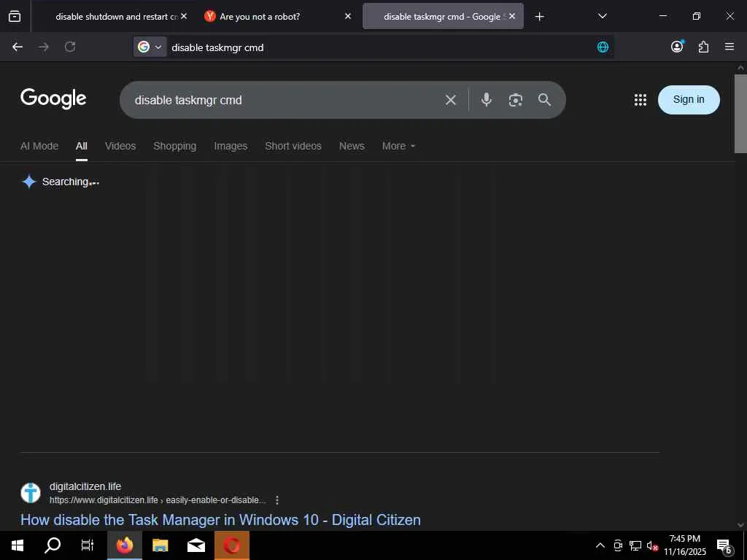The height and width of the screenshot is (560, 747).
Task: Select the All results tab
Action: [82, 146]
